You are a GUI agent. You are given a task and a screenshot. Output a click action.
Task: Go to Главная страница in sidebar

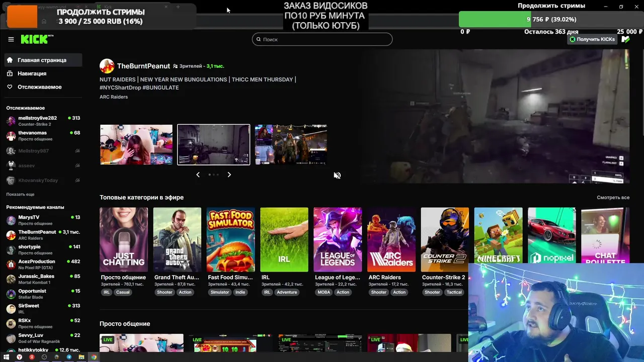(42, 60)
